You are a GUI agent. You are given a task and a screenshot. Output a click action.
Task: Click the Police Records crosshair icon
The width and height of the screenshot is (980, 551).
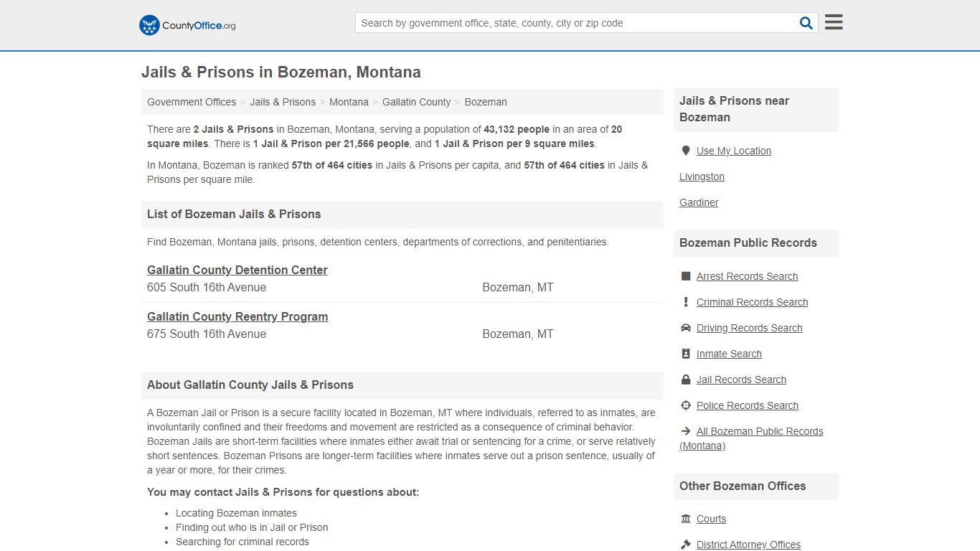[686, 405]
